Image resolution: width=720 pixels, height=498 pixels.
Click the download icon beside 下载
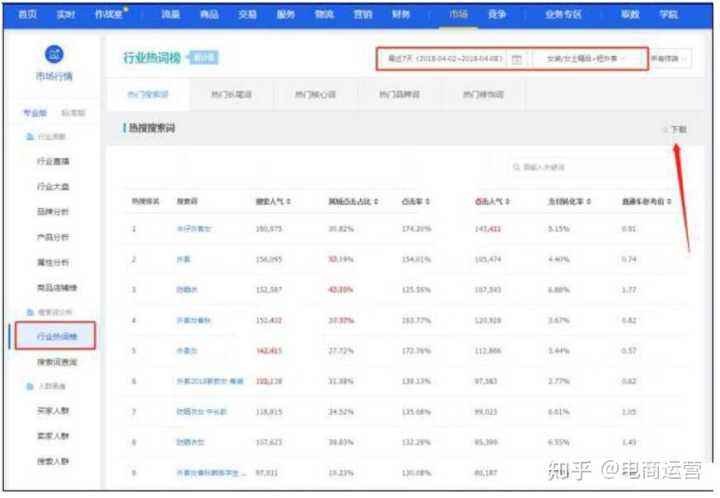click(664, 130)
